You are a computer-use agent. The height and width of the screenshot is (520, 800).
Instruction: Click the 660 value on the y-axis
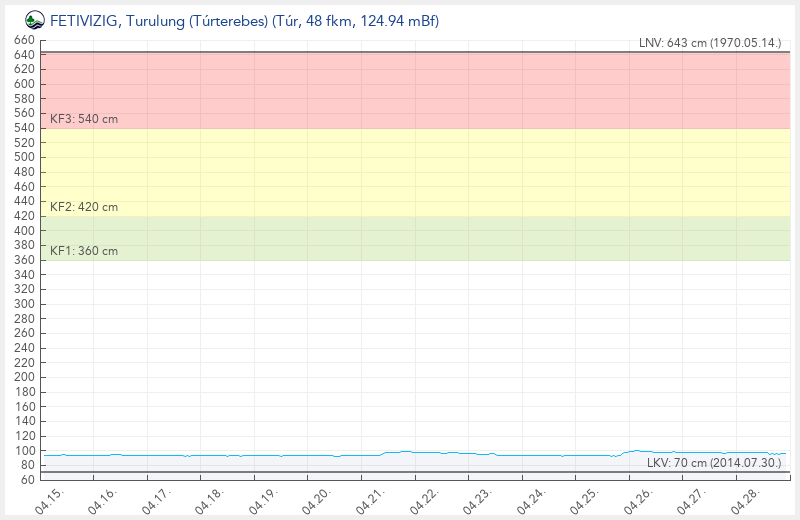[25, 40]
